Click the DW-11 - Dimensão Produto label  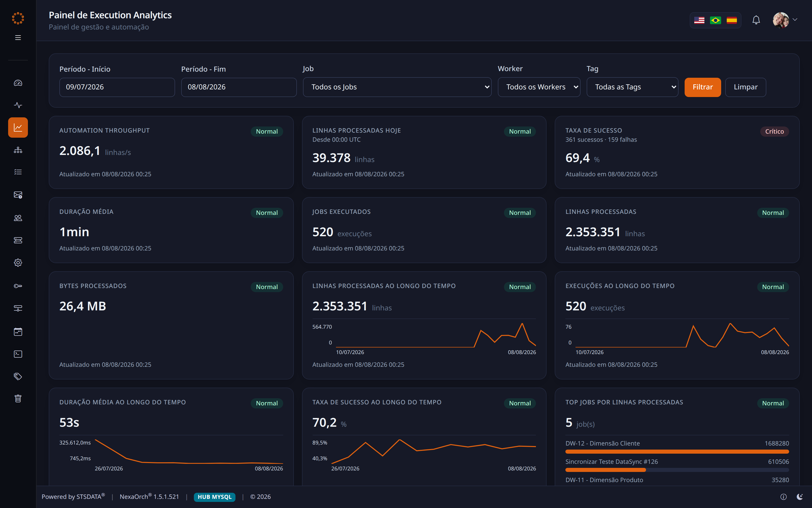[604, 480]
